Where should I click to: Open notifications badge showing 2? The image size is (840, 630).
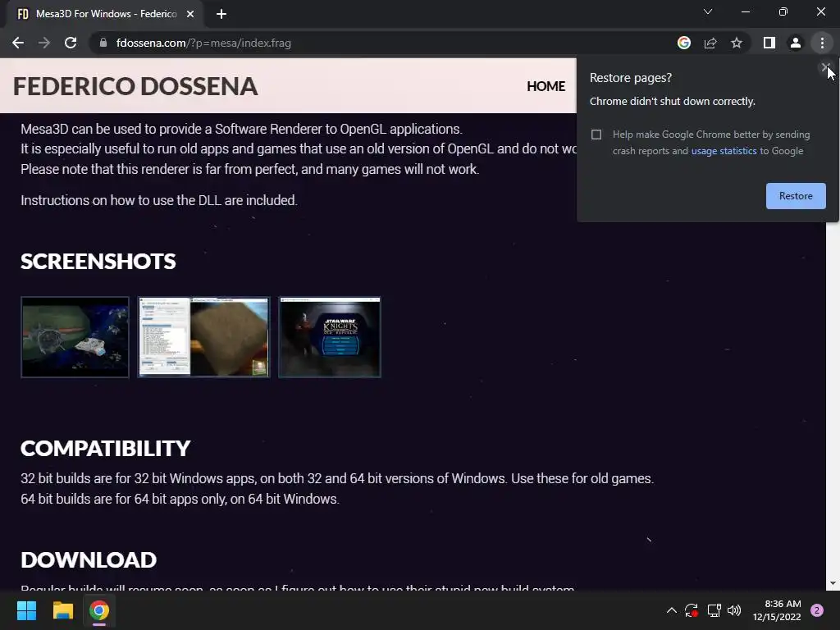pos(817,610)
